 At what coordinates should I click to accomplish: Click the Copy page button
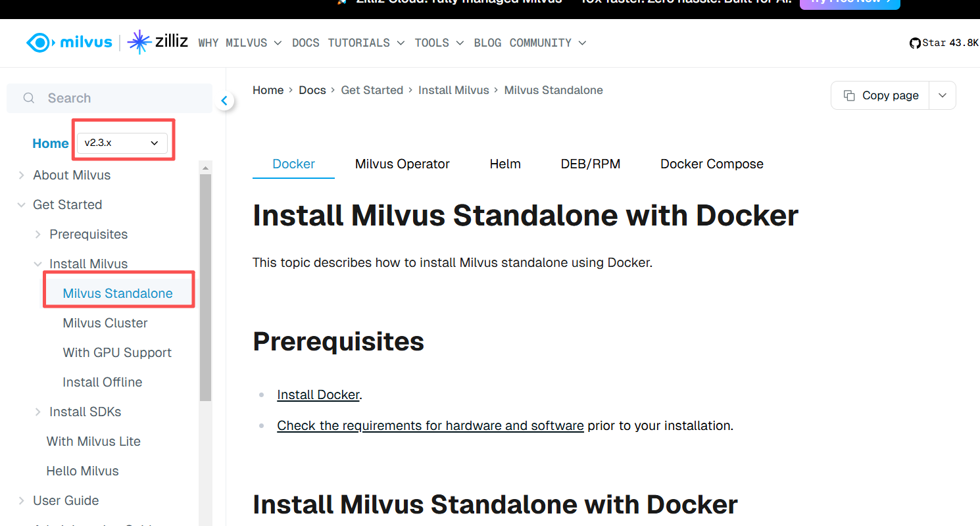pos(881,95)
